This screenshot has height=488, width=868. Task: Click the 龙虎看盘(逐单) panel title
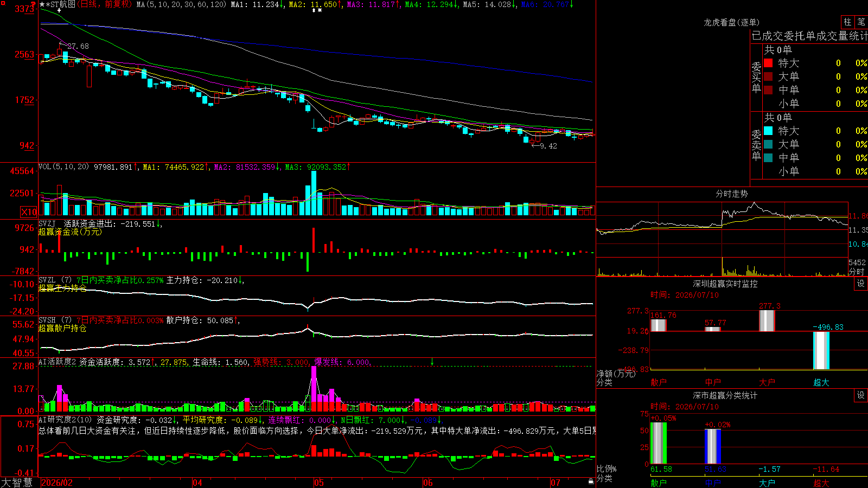[x=731, y=22]
